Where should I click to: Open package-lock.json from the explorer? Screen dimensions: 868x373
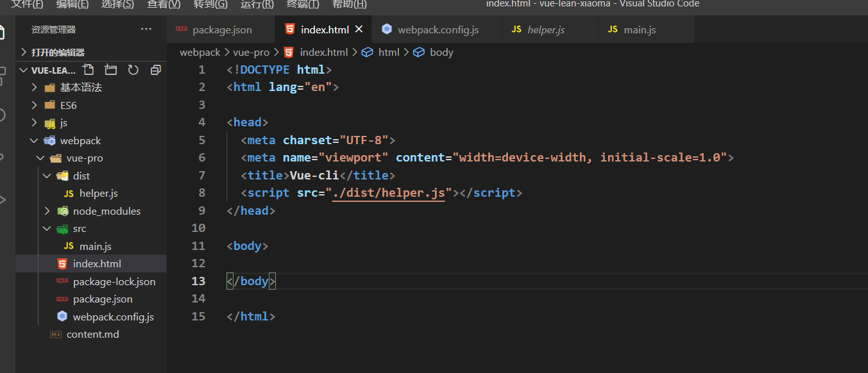(91, 281)
